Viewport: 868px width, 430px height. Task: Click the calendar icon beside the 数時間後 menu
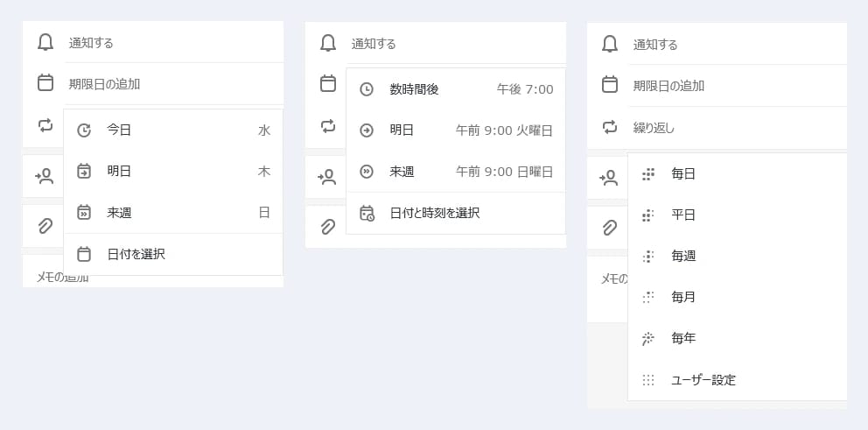(x=328, y=84)
